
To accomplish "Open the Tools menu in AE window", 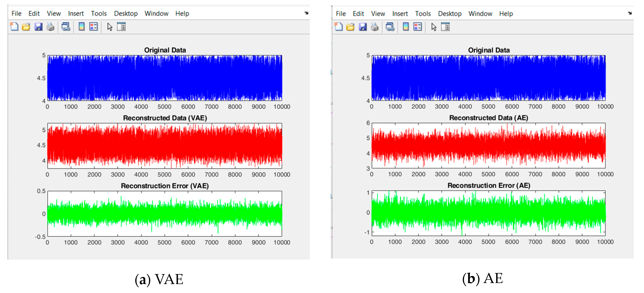I will point(423,13).
